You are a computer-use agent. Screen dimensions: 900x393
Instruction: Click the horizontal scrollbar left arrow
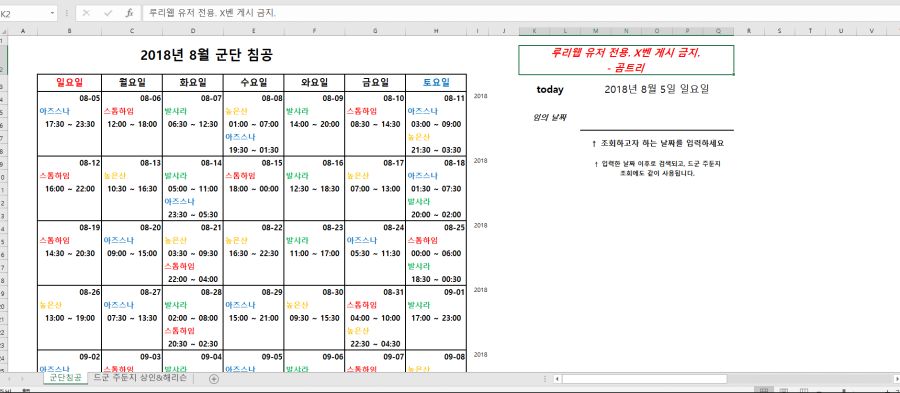(557, 379)
